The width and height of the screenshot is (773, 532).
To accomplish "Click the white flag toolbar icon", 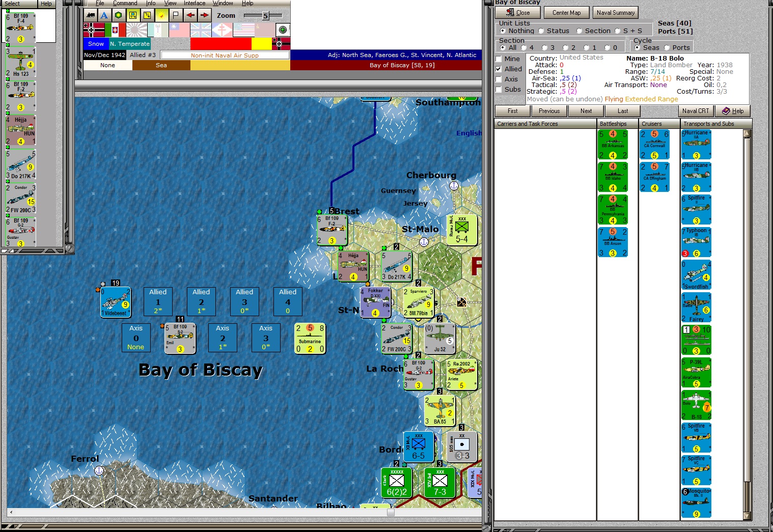I will 176,15.
